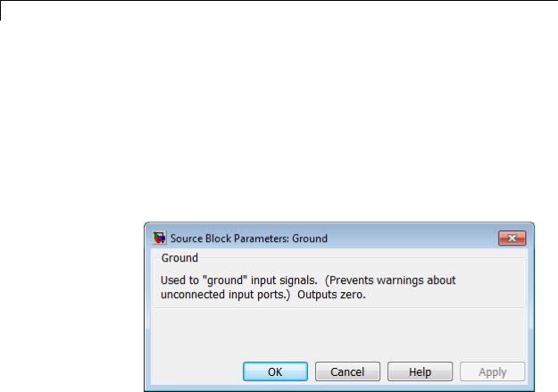Close the Source Block Parameters window
The width and height of the screenshot is (558, 392).
[512, 238]
